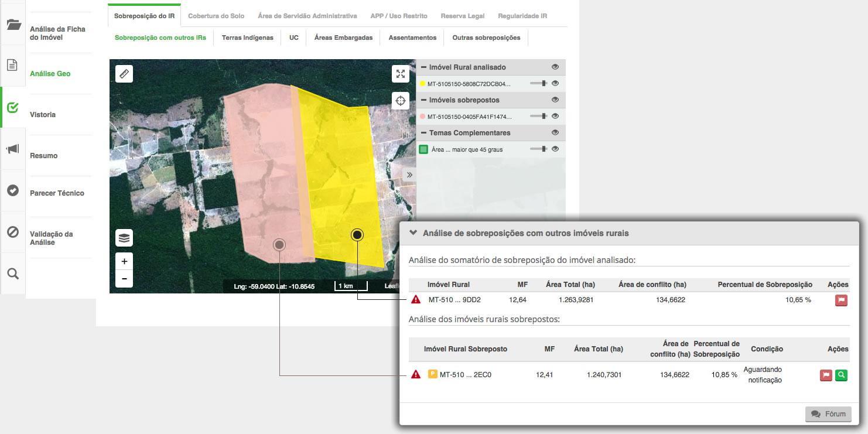The height and width of the screenshot is (434, 868).
Task: Switch to the Regularidade IR tab
Action: pos(522,16)
